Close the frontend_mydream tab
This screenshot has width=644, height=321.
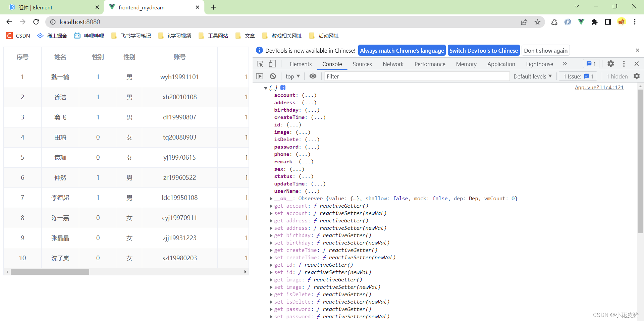(198, 7)
